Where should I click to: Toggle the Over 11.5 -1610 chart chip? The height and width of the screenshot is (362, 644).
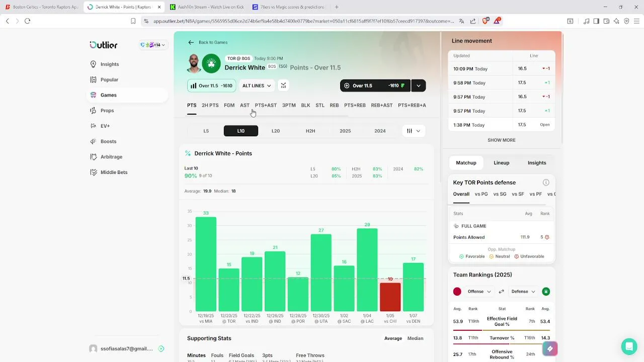(211, 85)
